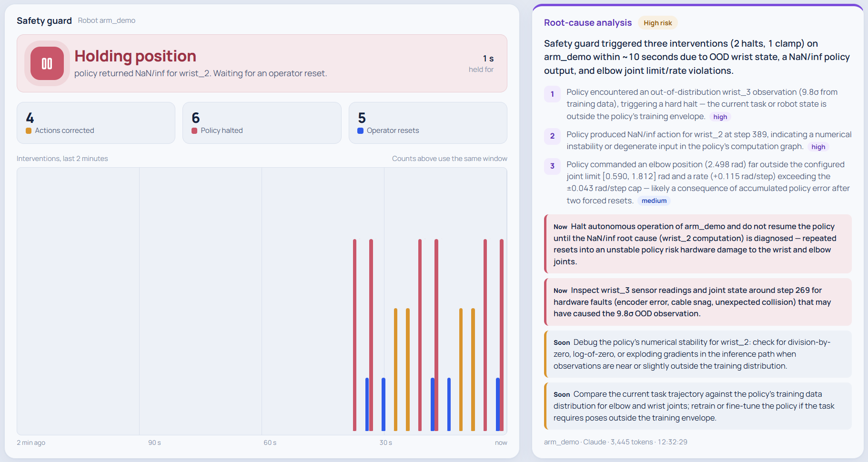Viewport: 868px width, 462px height.
Task: Click the red Policy halted legend dot
Action: click(x=194, y=131)
